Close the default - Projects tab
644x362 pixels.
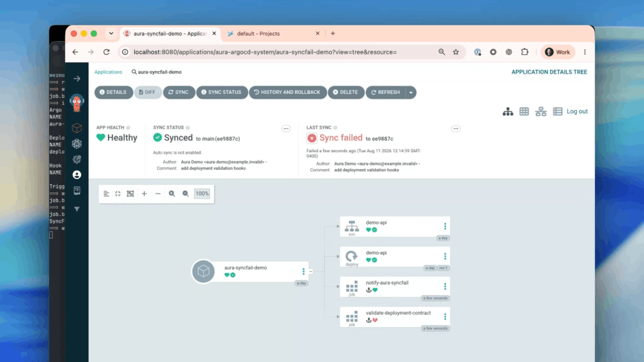tap(317, 34)
